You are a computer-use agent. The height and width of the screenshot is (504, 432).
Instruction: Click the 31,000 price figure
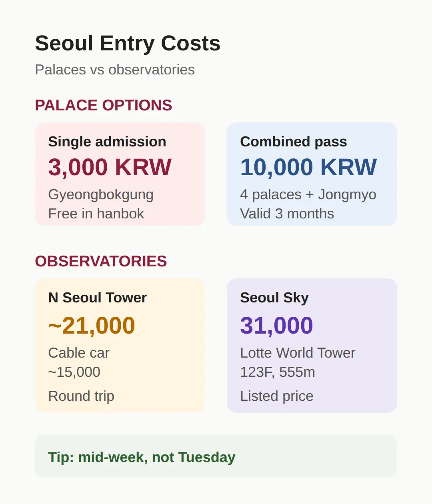276,325
